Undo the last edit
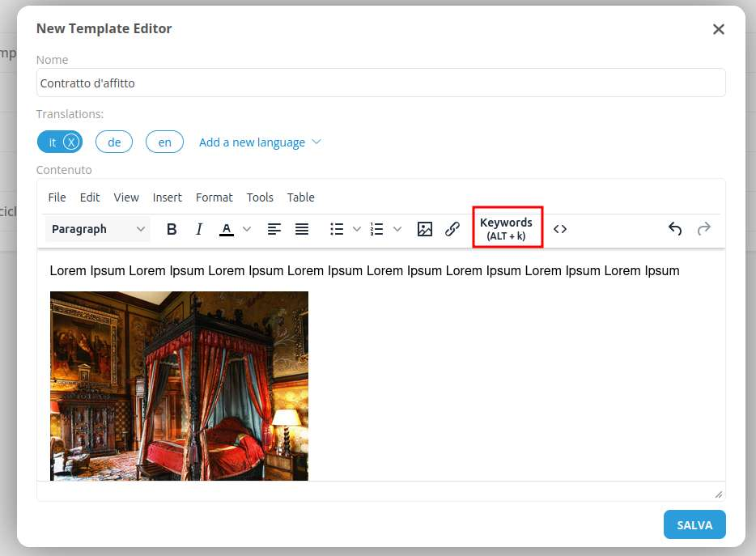Screen dimensions: 756x556 (675, 229)
